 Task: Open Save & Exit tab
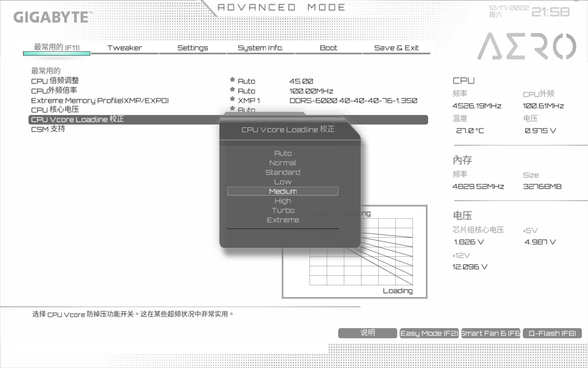click(x=396, y=48)
